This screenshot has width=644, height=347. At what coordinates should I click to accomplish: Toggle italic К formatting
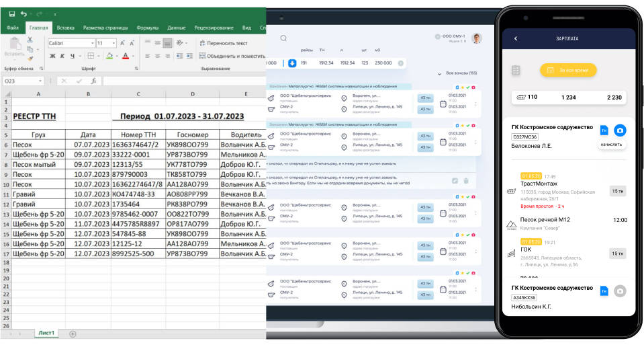[62, 56]
